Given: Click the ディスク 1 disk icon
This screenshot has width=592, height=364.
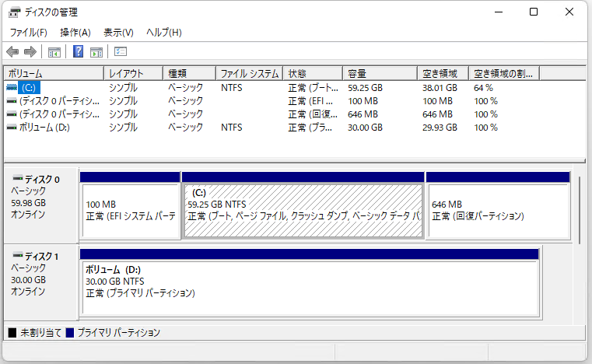Looking at the screenshot, I should [17, 255].
